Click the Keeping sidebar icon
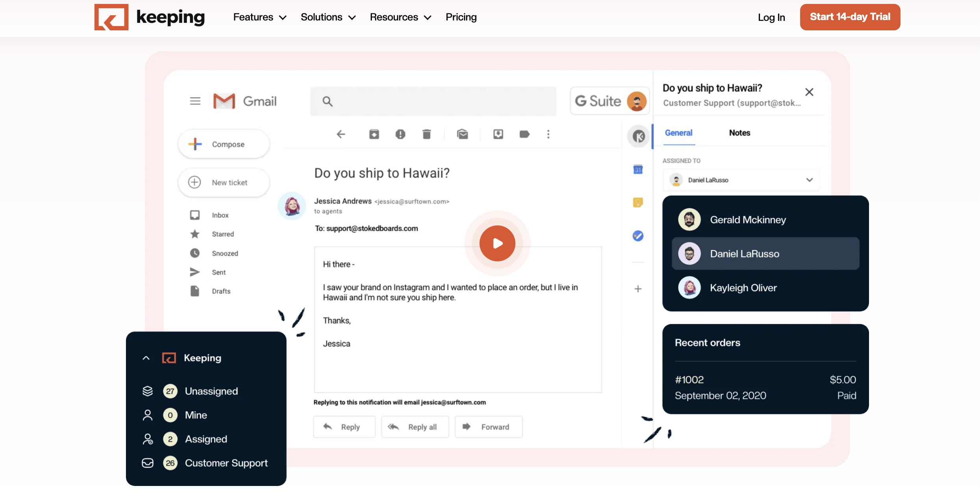980x497 pixels. (638, 137)
